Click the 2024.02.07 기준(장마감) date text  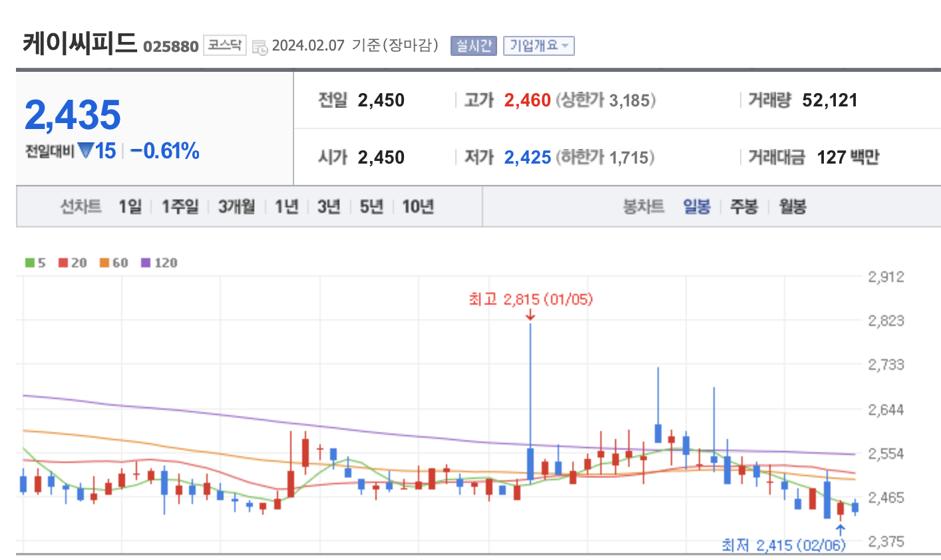(x=355, y=45)
